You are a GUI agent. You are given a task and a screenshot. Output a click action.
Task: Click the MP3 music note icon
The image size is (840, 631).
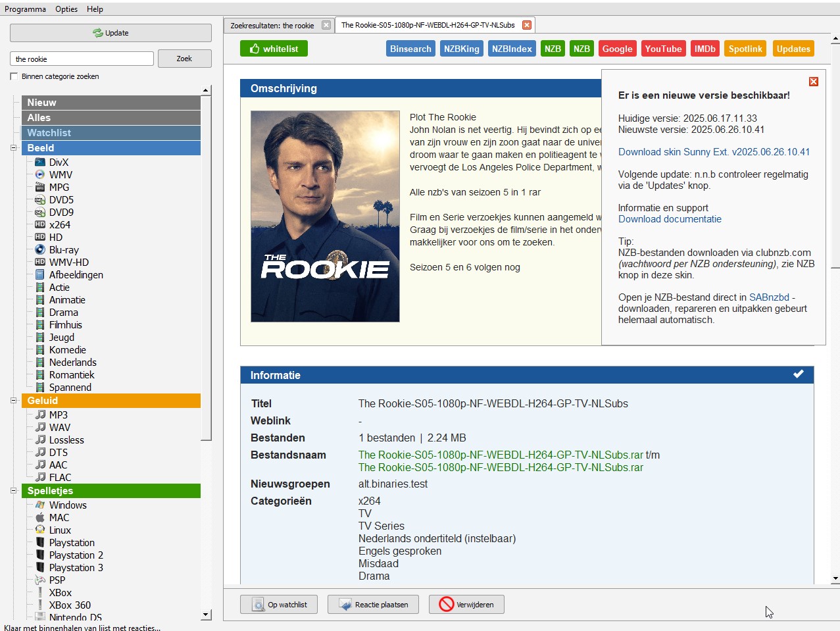[40, 415]
